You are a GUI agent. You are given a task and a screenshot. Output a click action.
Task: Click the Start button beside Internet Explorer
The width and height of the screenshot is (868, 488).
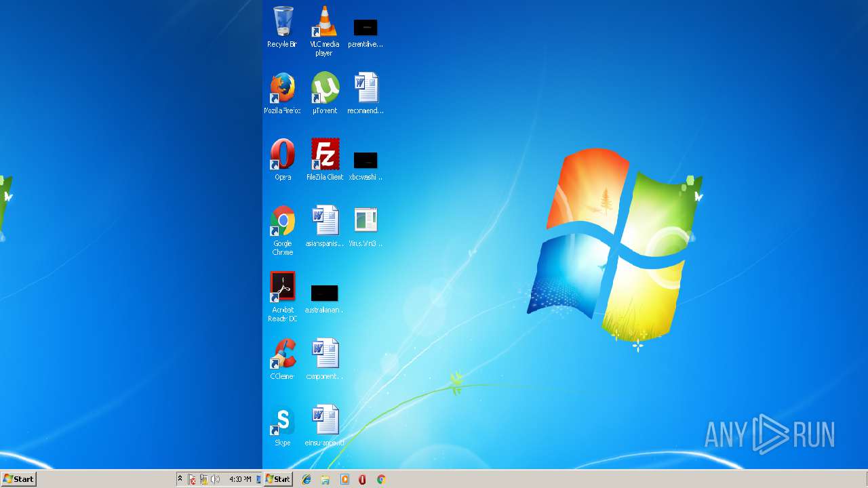click(279, 479)
